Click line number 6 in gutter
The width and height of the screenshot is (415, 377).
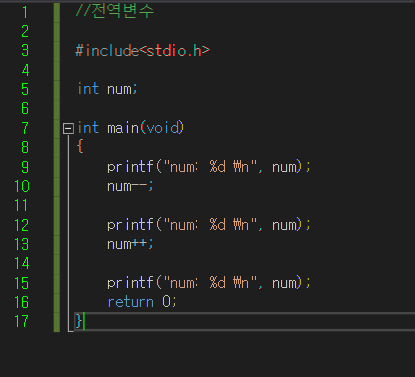tap(25, 109)
